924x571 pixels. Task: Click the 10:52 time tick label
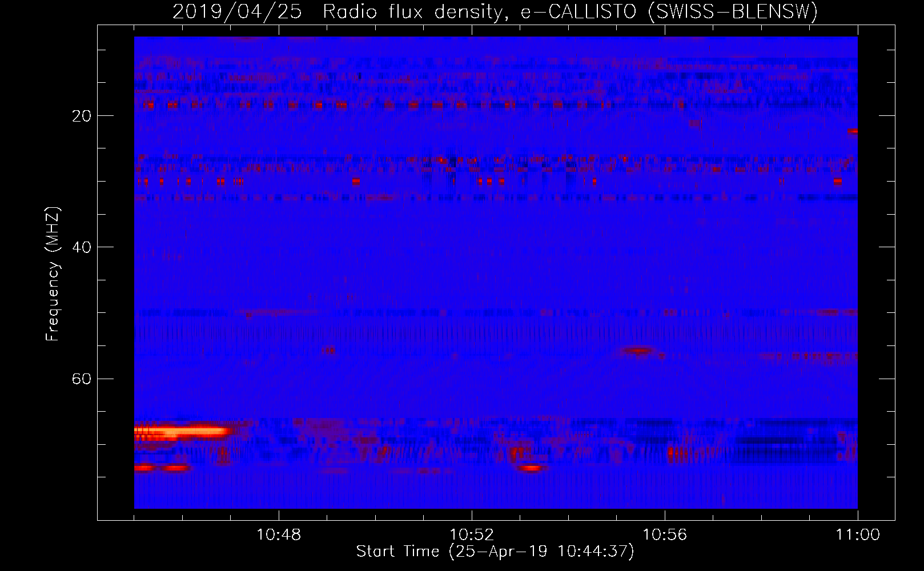[472, 535]
